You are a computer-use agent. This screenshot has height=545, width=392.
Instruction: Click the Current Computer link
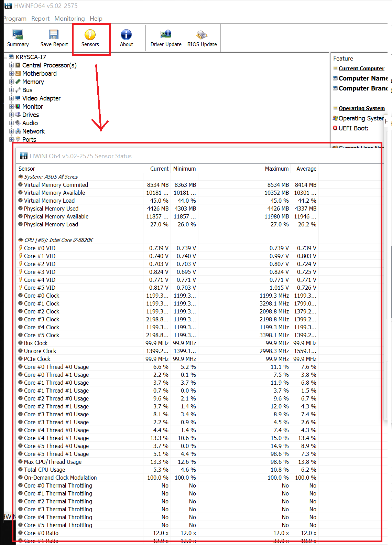[x=361, y=68]
